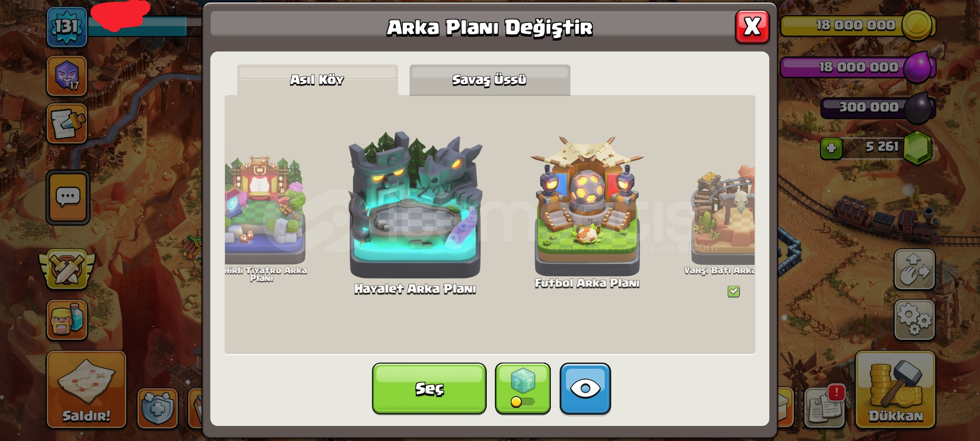Image resolution: width=980 pixels, height=441 pixels.
Task: Click the shield protection icon
Action: point(158,408)
